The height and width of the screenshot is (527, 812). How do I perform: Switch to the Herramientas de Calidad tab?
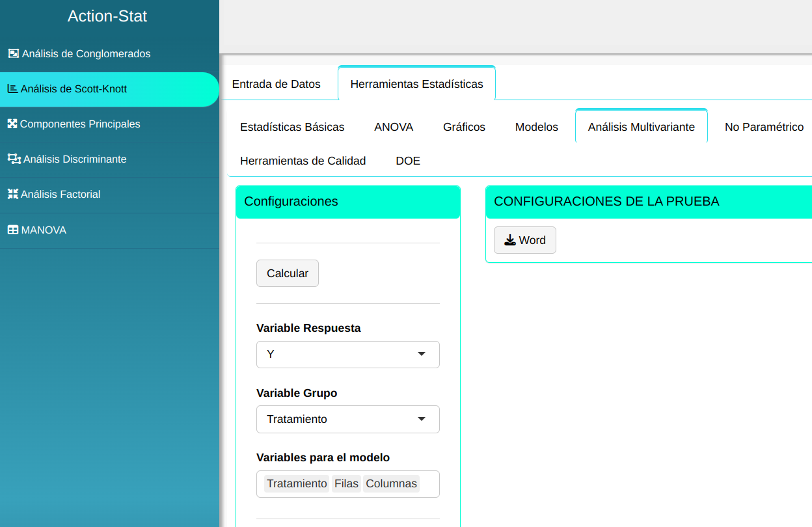[303, 161]
